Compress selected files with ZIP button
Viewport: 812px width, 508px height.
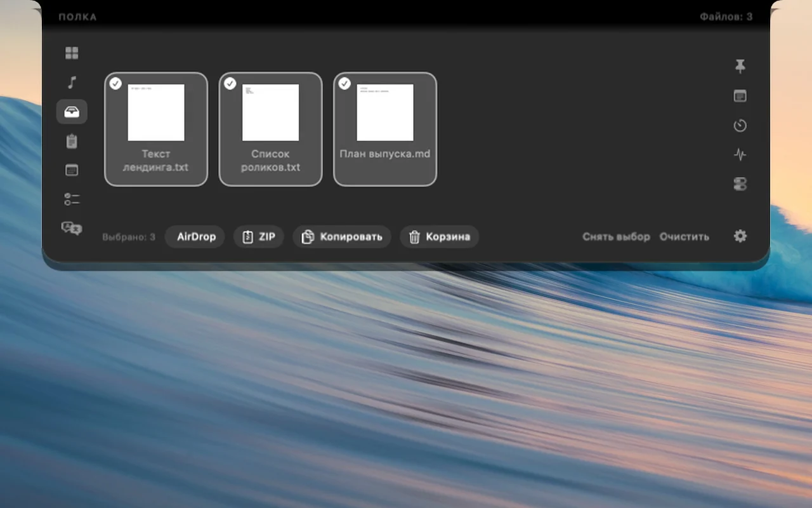(x=258, y=237)
